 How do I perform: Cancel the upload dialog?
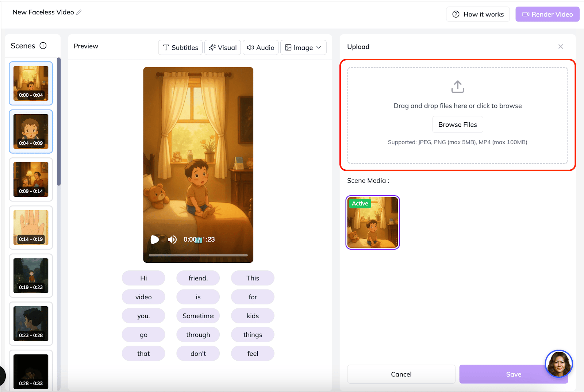click(401, 374)
